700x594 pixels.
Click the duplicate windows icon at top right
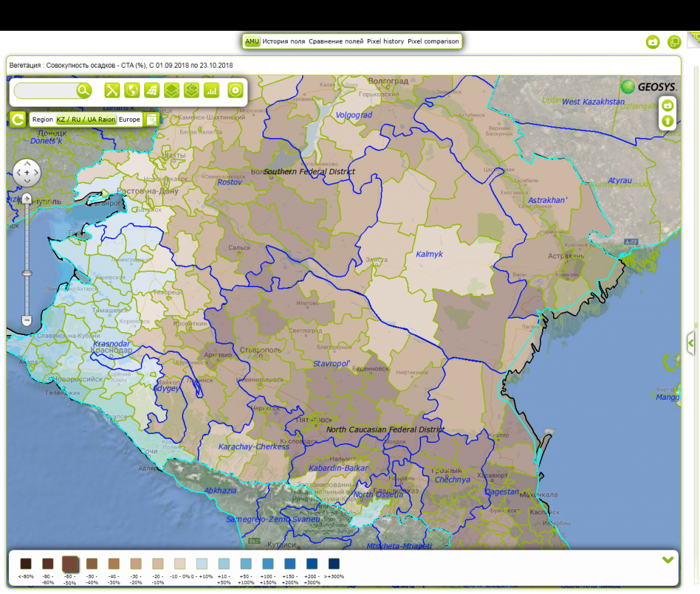coord(673,42)
